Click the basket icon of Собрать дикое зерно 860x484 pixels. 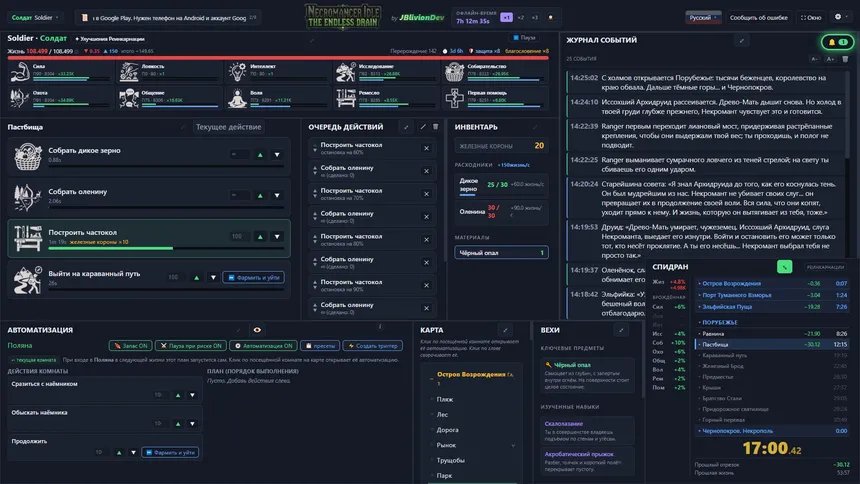pos(28,156)
